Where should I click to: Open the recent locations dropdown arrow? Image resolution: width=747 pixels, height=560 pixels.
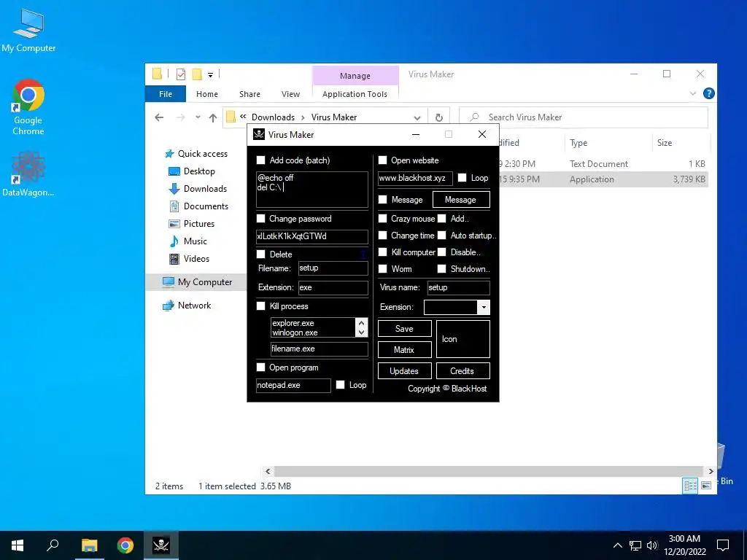[x=198, y=117]
